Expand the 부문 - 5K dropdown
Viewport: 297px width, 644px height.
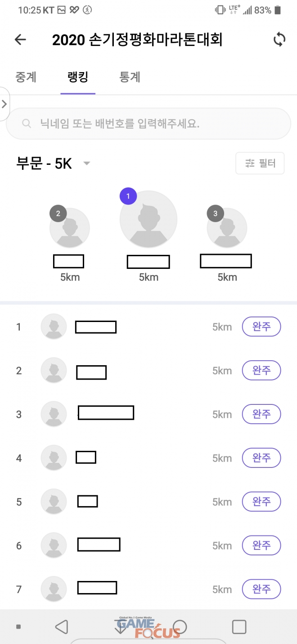pyautogui.click(x=87, y=163)
